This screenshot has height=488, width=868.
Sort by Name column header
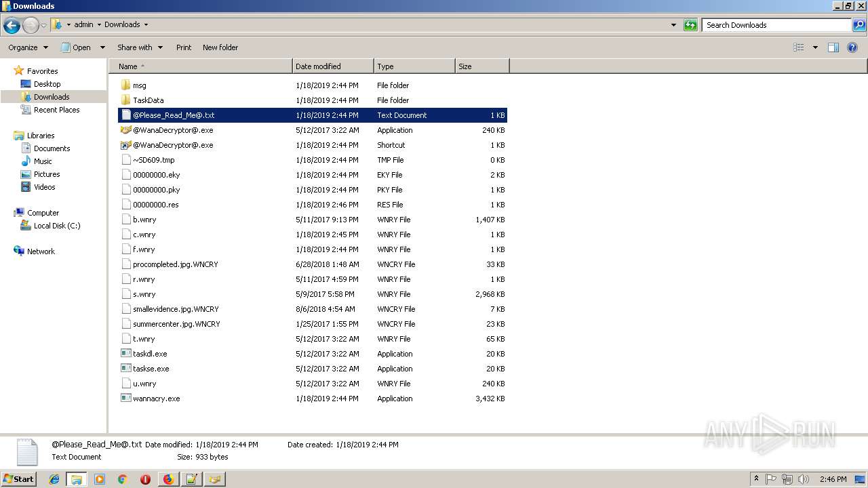pyautogui.click(x=200, y=66)
